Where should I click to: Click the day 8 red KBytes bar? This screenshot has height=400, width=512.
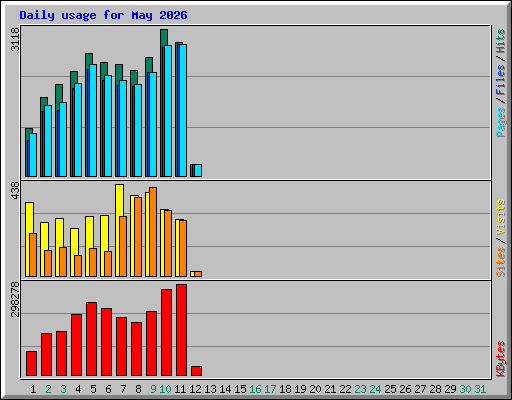tap(136, 349)
